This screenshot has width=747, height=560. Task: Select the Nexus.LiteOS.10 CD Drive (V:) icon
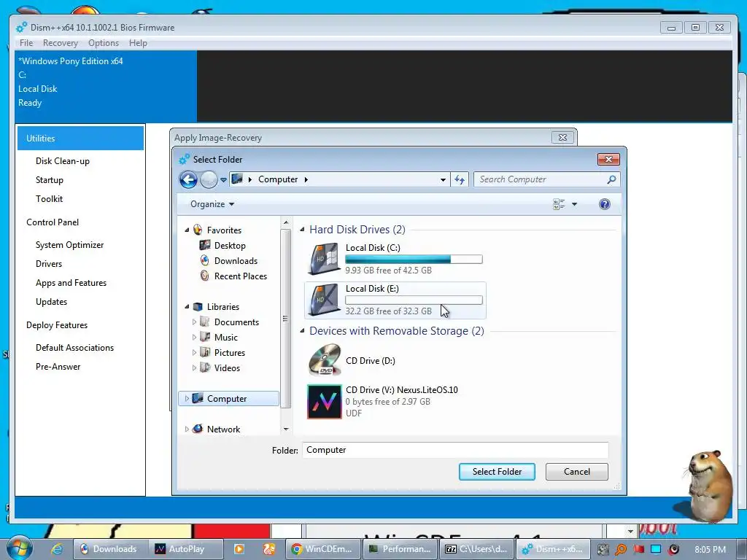pyautogui.click(x=325, y=402)
